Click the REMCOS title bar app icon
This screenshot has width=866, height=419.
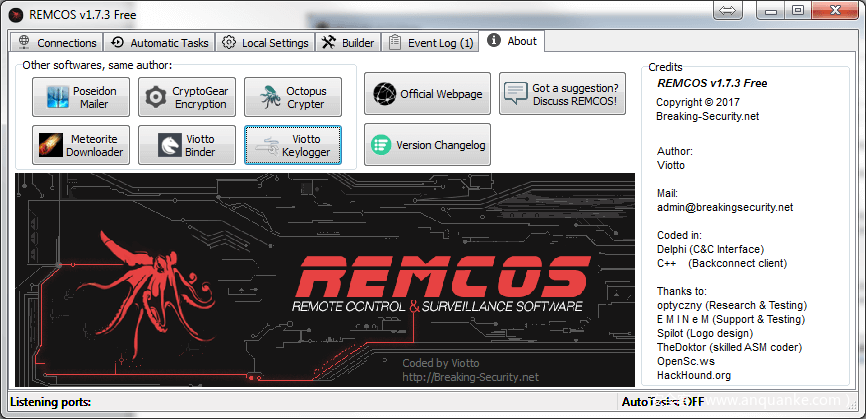17,14
